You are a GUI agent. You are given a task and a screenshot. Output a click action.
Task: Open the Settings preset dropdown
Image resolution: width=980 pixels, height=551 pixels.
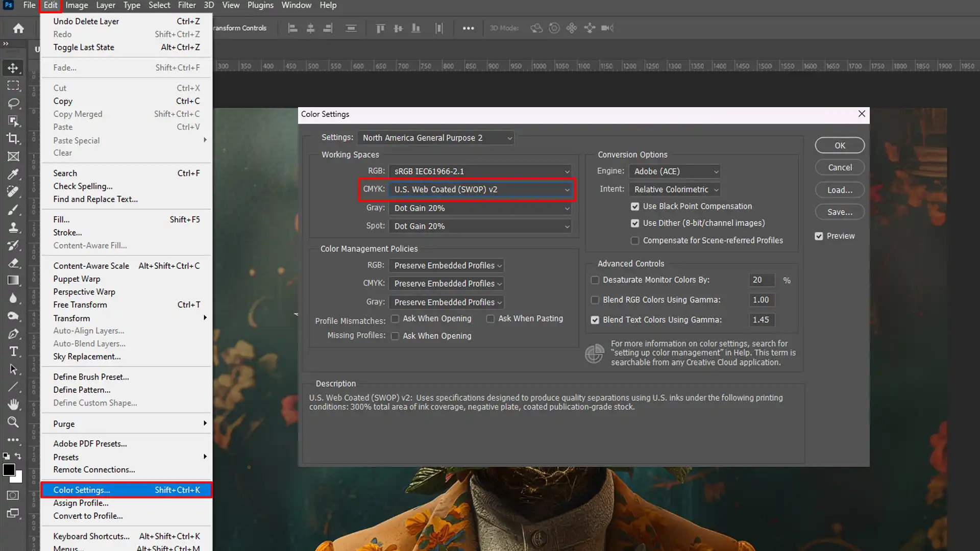[x=436, y=138]
